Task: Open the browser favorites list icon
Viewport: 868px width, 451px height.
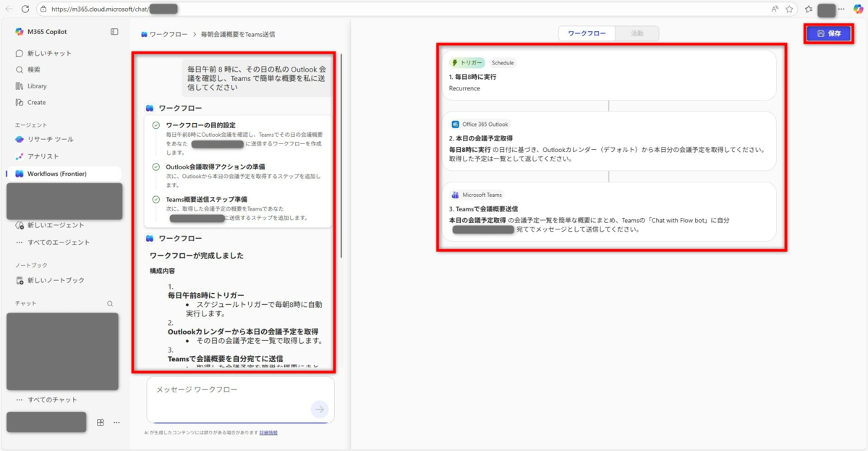Action: [809, 9]
